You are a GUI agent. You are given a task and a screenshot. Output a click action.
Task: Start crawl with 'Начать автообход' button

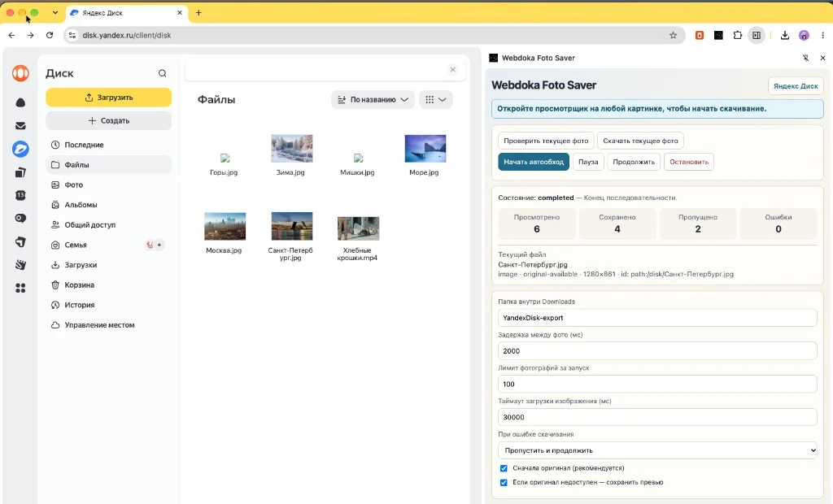tap(534, 162)
